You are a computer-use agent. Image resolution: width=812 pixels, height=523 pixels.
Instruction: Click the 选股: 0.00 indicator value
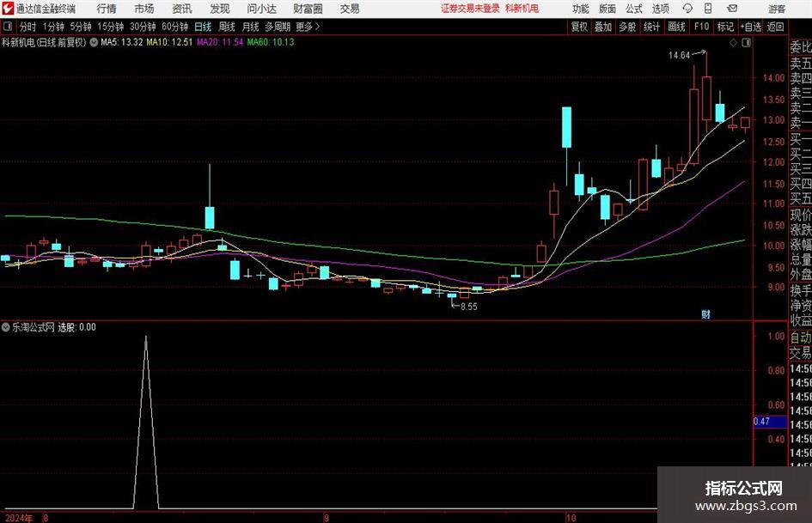76,327
